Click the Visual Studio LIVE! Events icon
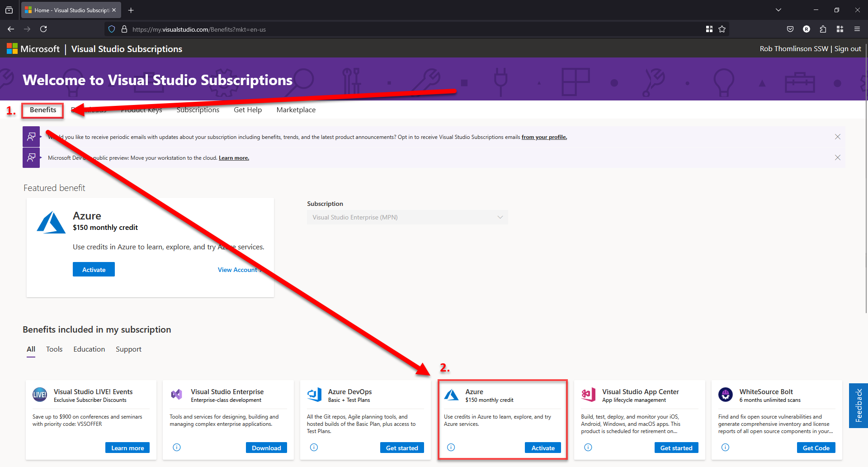The image size is (868, 467). [40, 395]
